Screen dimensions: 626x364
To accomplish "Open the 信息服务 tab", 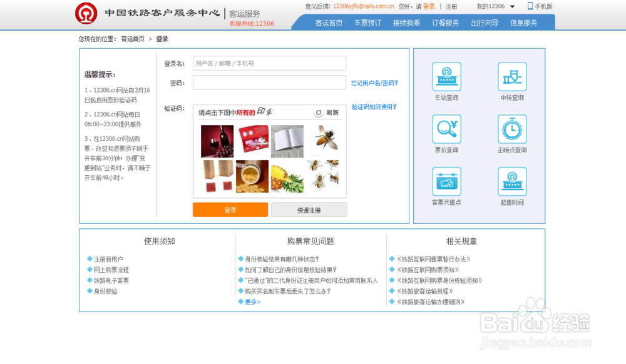I will pyautogui.click(x=525, y=21).
